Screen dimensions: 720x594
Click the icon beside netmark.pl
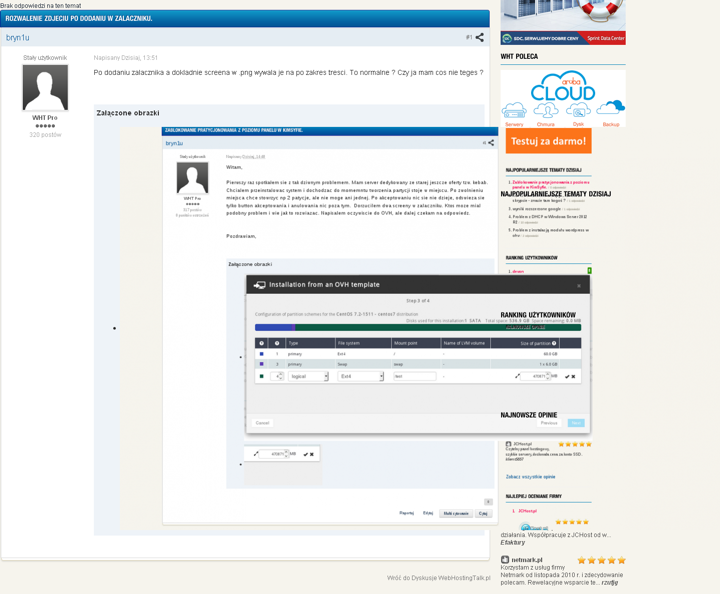coord(505,560)
